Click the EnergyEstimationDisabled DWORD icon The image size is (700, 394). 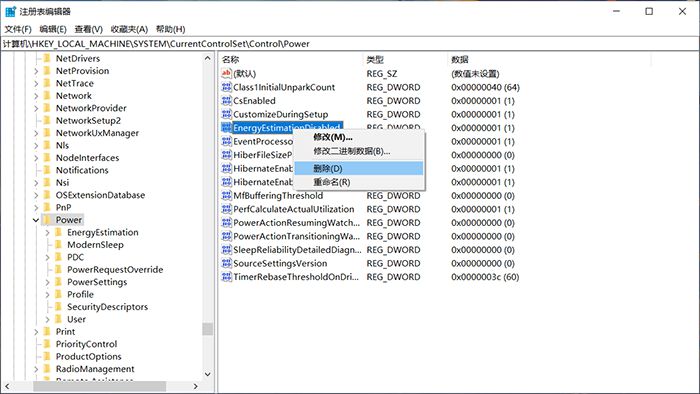coord(226,128)
